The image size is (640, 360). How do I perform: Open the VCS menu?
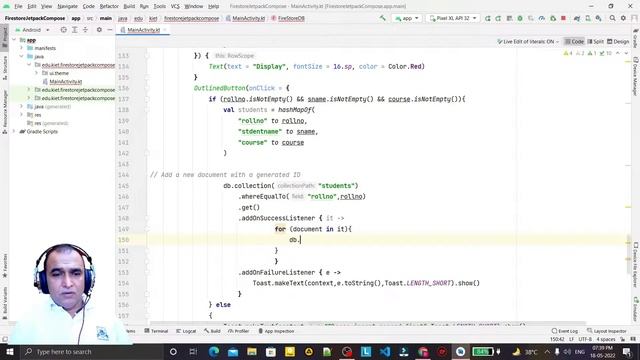click(x=175, y=6)
